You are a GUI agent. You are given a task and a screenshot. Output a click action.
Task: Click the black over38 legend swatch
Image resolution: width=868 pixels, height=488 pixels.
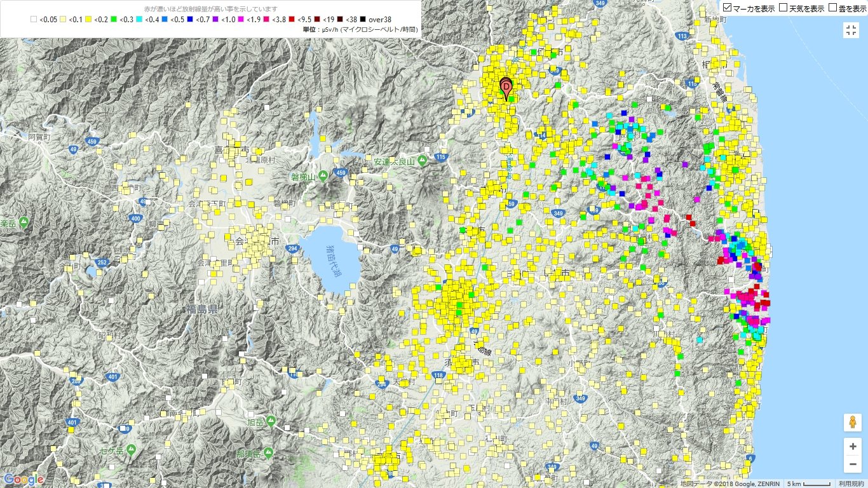click(362, 20)
